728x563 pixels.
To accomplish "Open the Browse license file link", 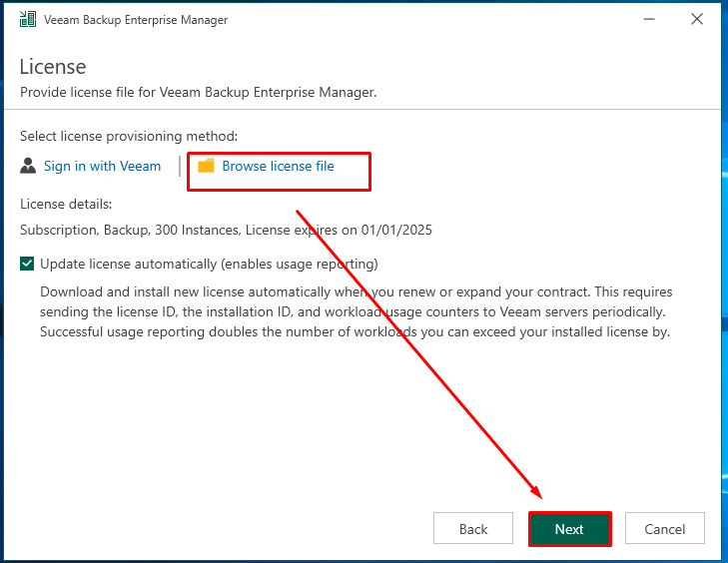I will point(278,166).
